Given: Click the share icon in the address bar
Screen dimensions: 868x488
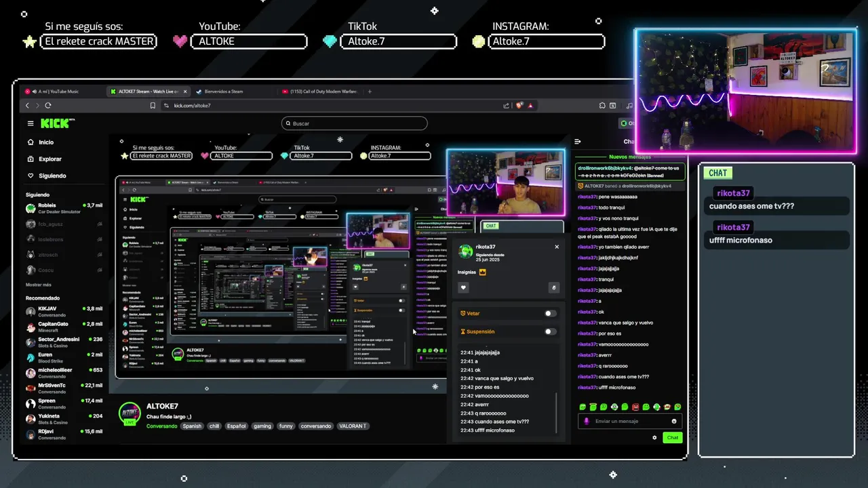Looking at the screenshot, I should tap(506, 106).
